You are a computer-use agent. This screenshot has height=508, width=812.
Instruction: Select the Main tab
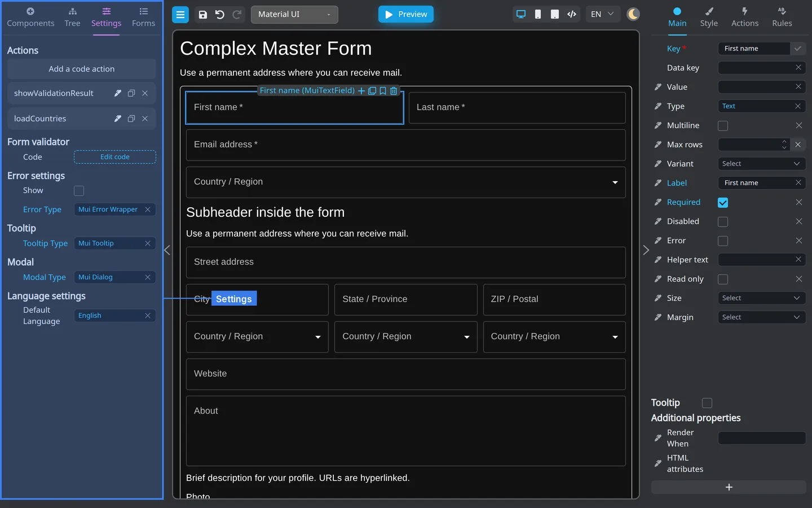click(x=677, y=17)
